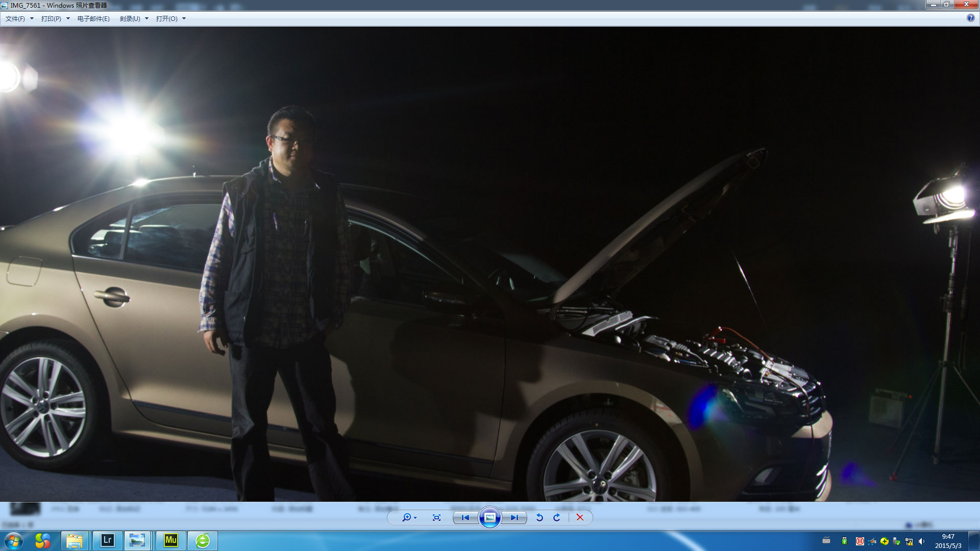Click the volume speaker tray icon
This screenshot has height=551, width=980.
coord(921,541)
